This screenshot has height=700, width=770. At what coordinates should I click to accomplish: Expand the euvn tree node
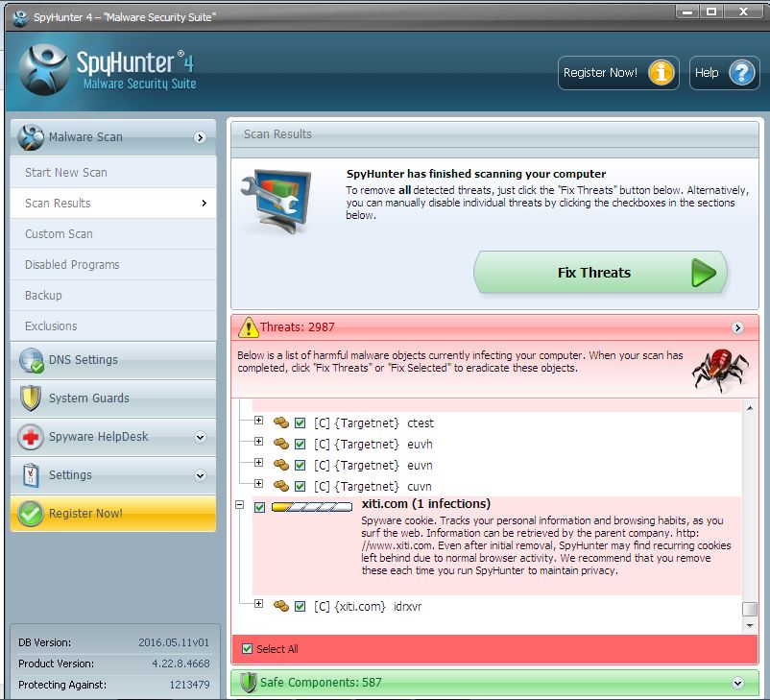(x=259, y=462)
